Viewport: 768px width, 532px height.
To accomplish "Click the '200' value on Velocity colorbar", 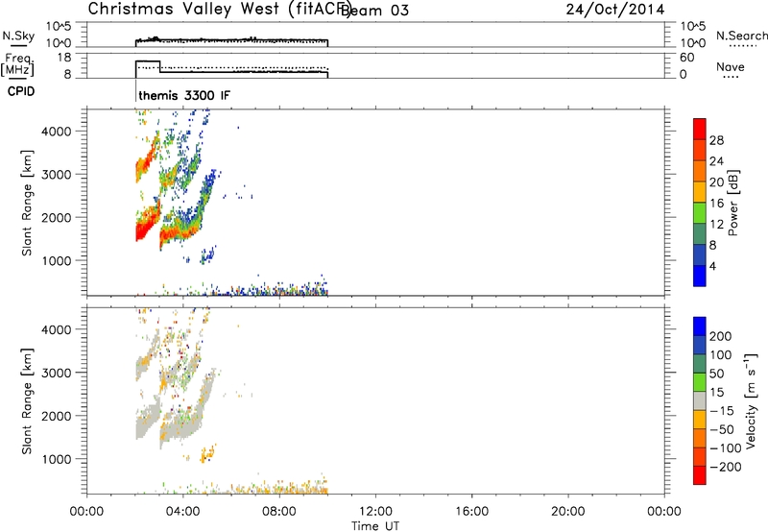I will 721,336.
